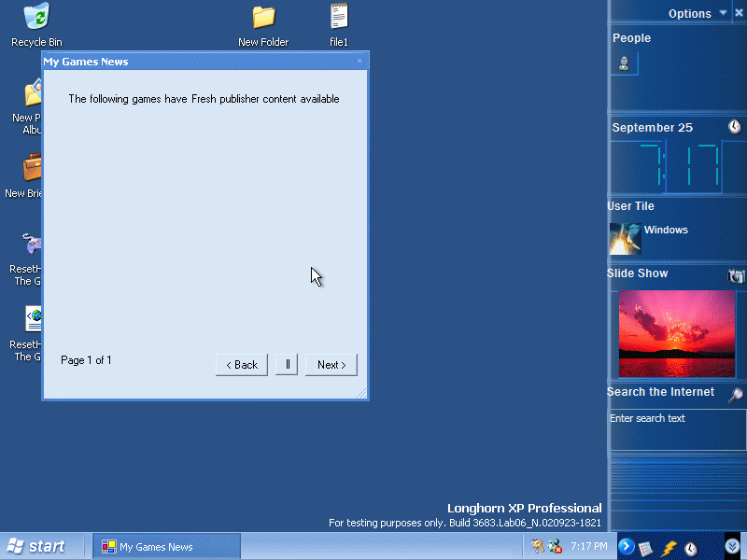Viewport: 747px width, 560px height.
Task: Open the Start menu
Action: pos(37,546)
